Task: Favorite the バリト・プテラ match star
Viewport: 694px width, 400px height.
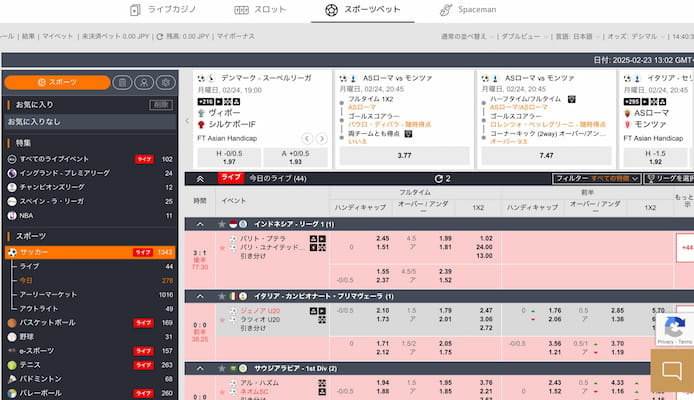Action: 222,248
